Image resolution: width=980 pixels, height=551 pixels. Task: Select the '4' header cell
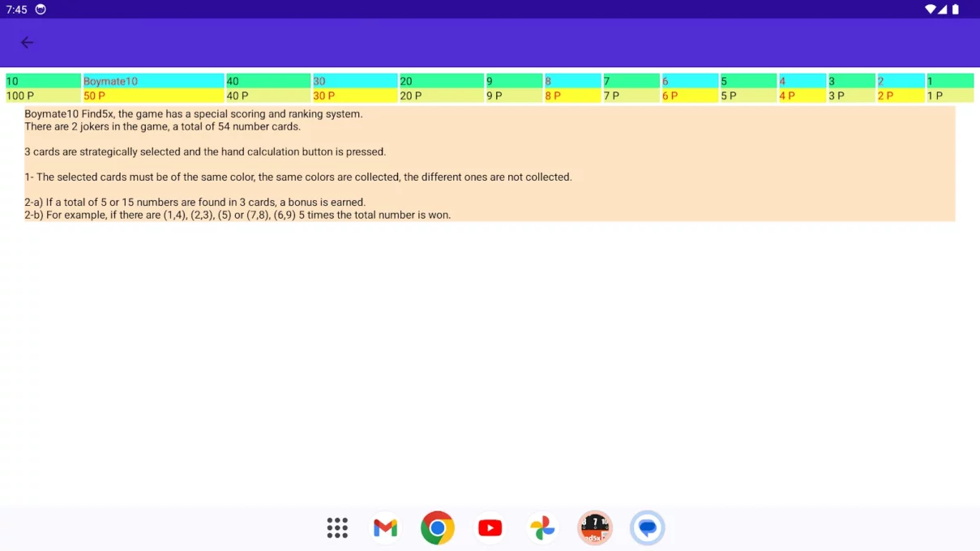pyautogui.click(x=802, y=81)
